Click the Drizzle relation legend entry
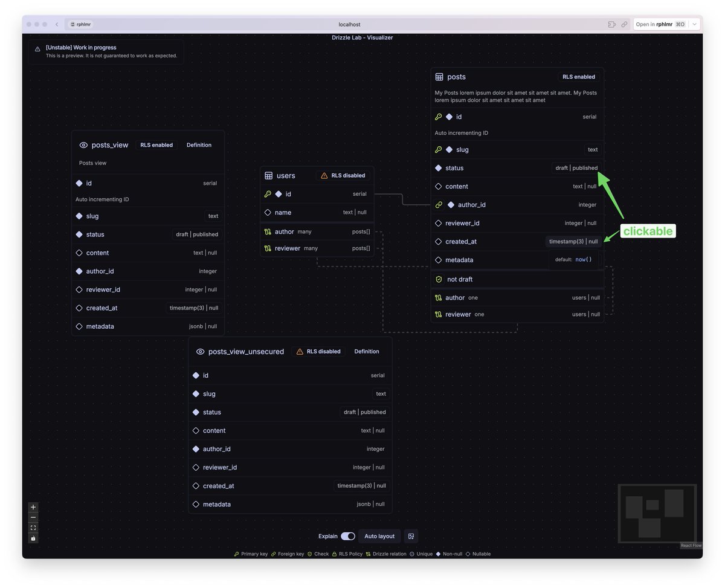 [x=386, y=554]
